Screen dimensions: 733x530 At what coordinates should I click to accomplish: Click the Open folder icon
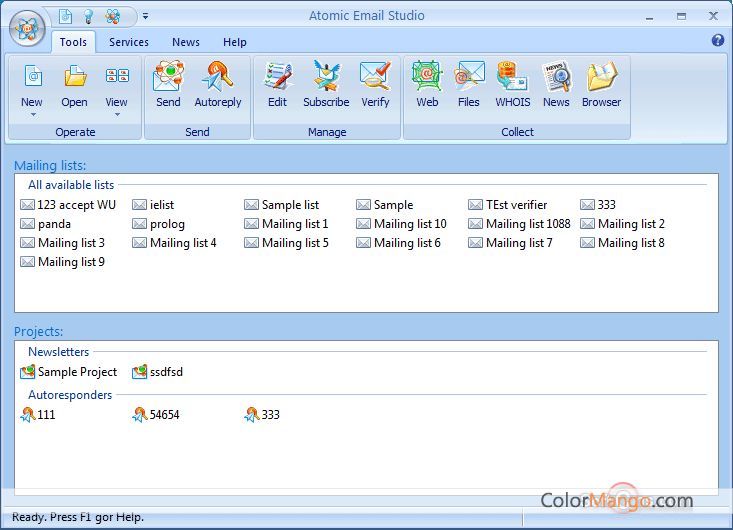point(75,76)
